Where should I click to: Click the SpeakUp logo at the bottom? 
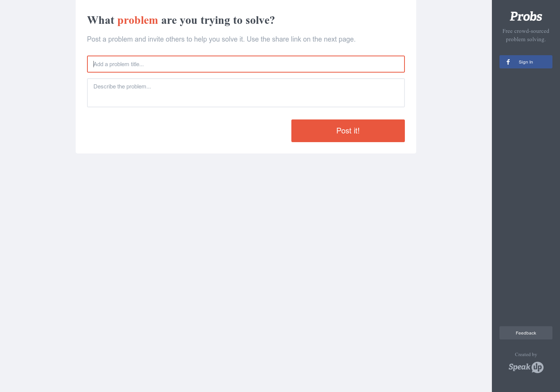(x=526, y=367)
